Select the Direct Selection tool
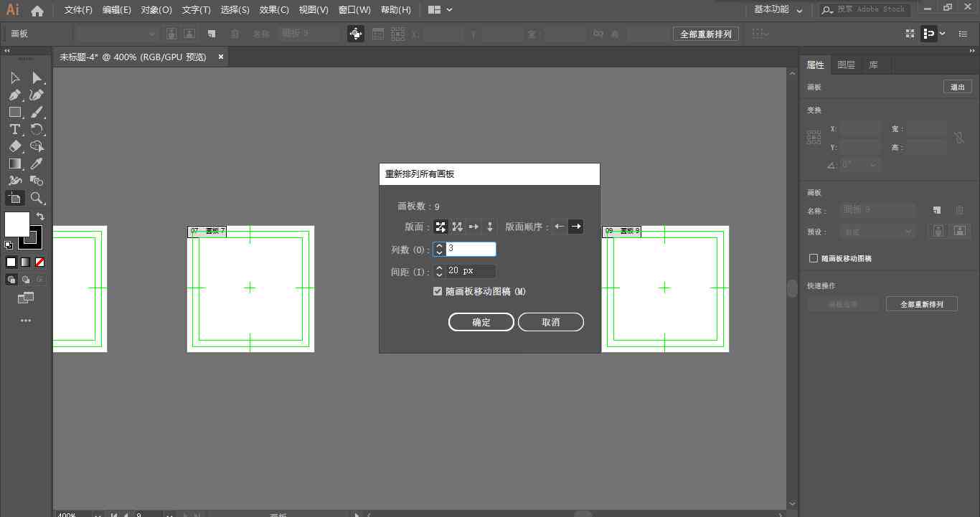The height and width of the screenshot is (517, 980). (x=37, y=77)
